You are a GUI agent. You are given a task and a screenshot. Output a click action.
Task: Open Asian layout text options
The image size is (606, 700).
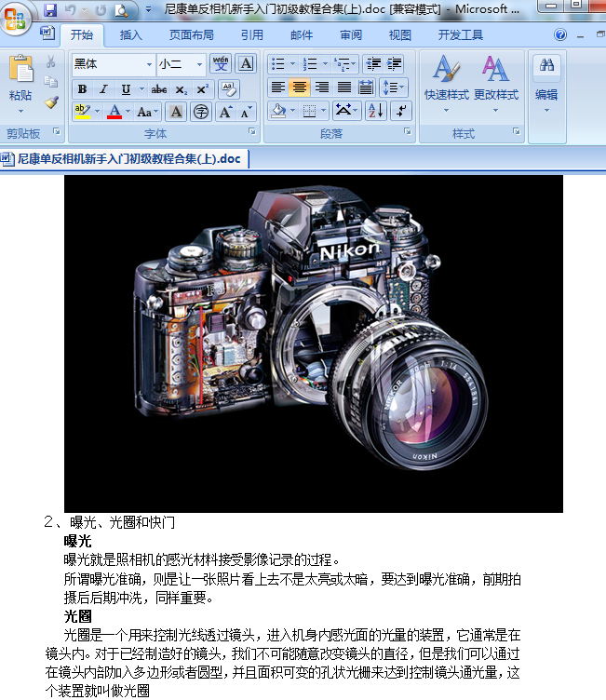tap(346, 111)
